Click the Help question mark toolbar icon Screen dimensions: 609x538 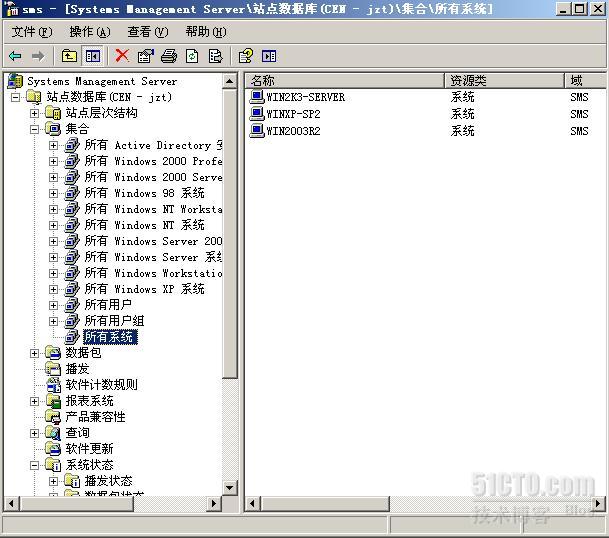246,56
